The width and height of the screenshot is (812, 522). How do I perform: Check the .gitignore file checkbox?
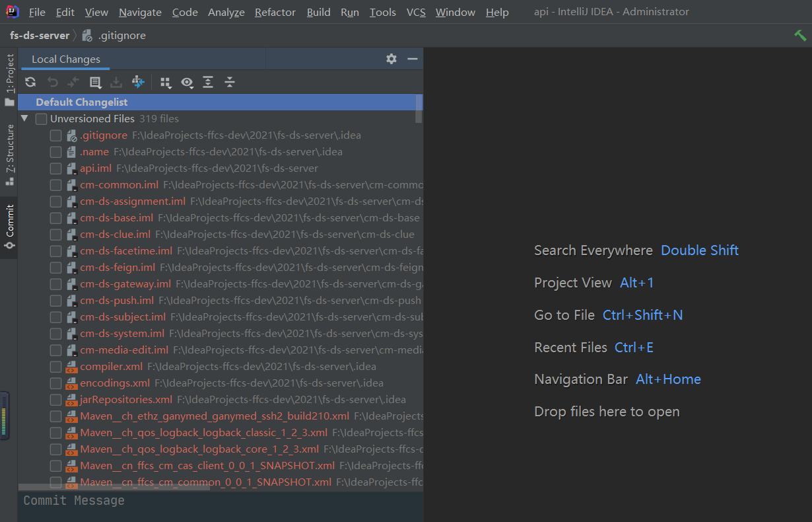coord(56,135)
